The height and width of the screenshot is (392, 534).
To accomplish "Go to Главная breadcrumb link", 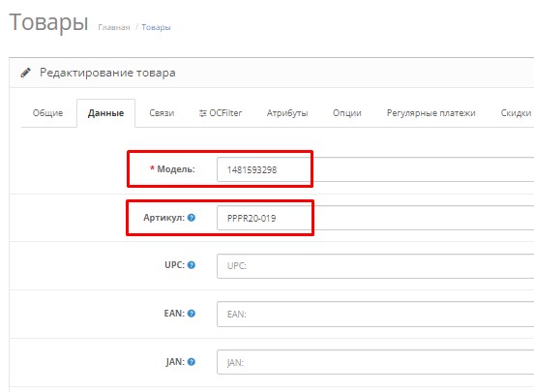I will [x=114, y=27].
